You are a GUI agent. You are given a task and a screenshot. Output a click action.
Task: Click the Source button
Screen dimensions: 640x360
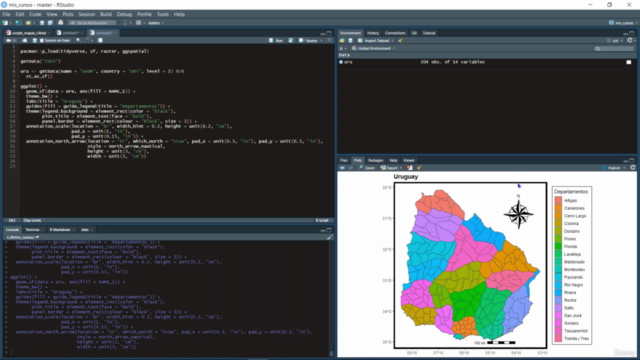pos(309,40)
